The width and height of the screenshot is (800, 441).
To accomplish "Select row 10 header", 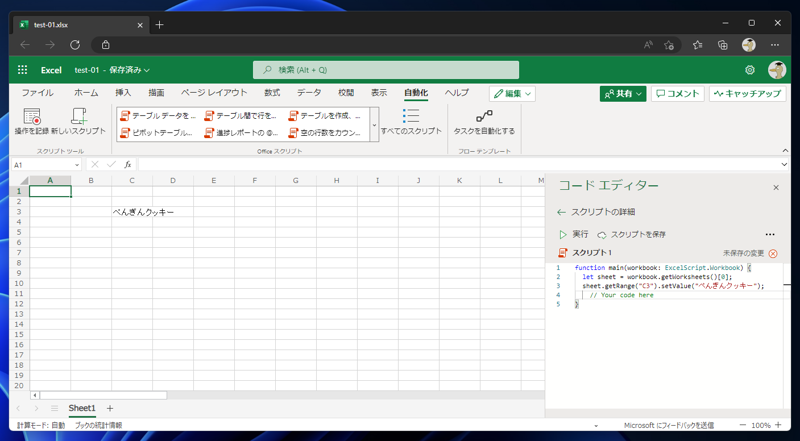I will tap(19, 283).
